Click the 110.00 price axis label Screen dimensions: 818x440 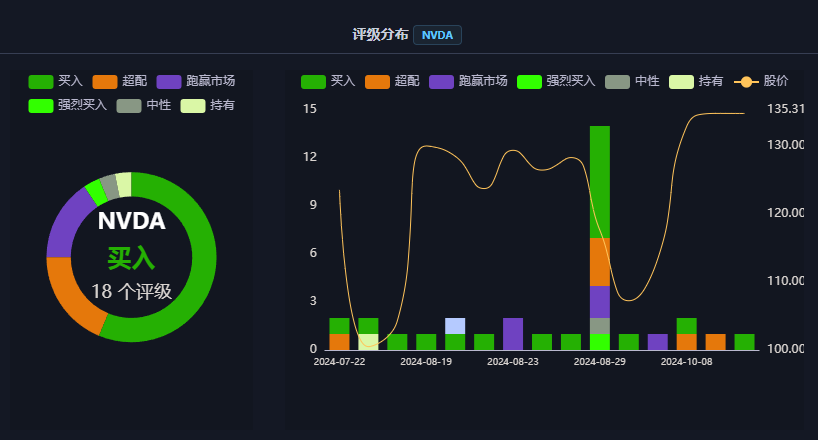[786, 280]
